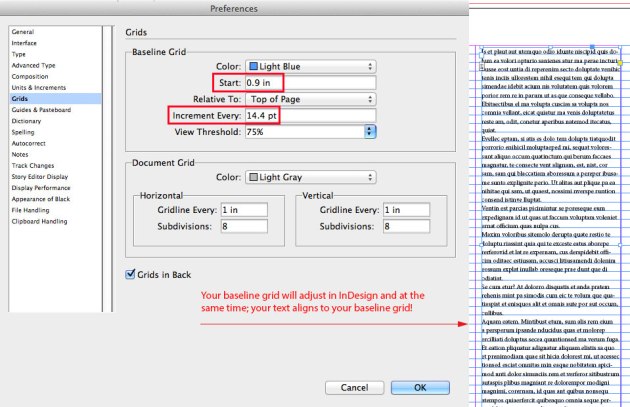Click the OK button
This screenshot has width=630, height=407.
(420, 387)
